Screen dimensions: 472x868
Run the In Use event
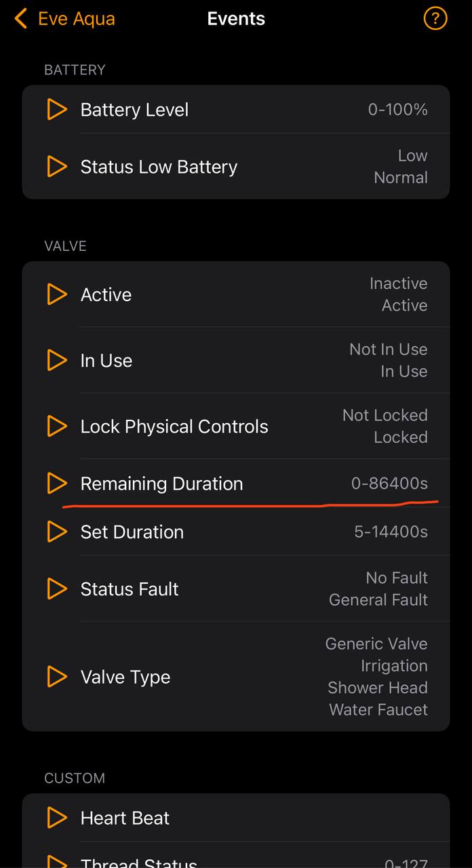click(x=57, y=360)
